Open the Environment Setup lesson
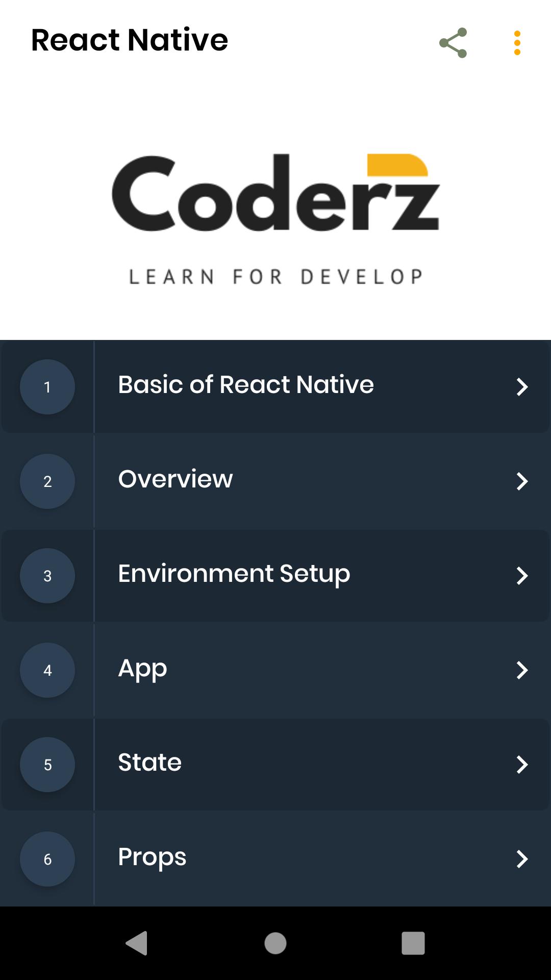This screenshot has width=551, height=980. click(x=275, y=575)
